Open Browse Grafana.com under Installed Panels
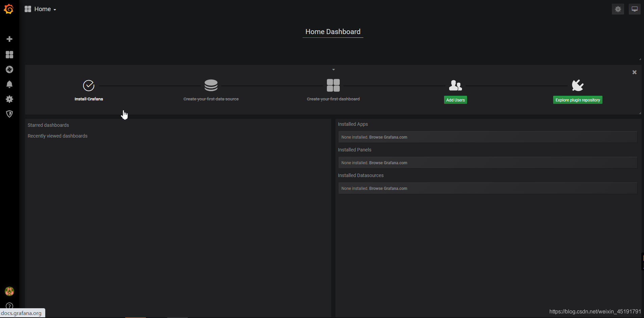644x318 pixels. 388,163
